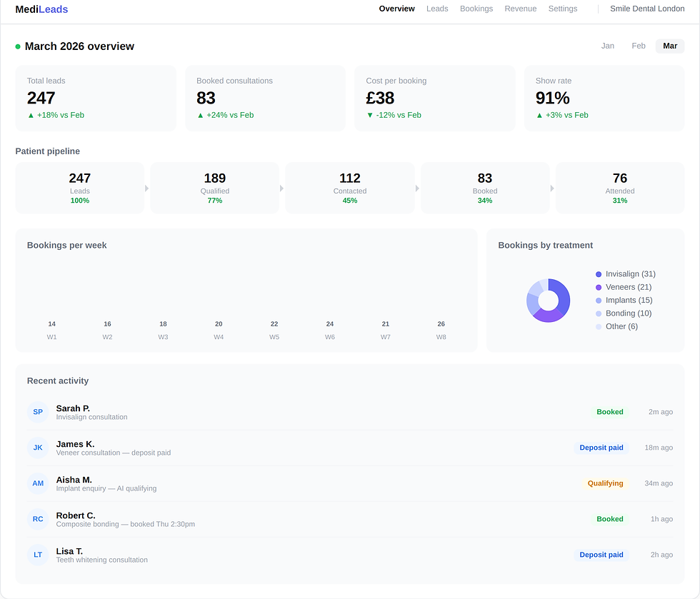Screen dimensions: 700x599
Task: Open Aisha M.'s activity entry name
Action: [74, 480]
